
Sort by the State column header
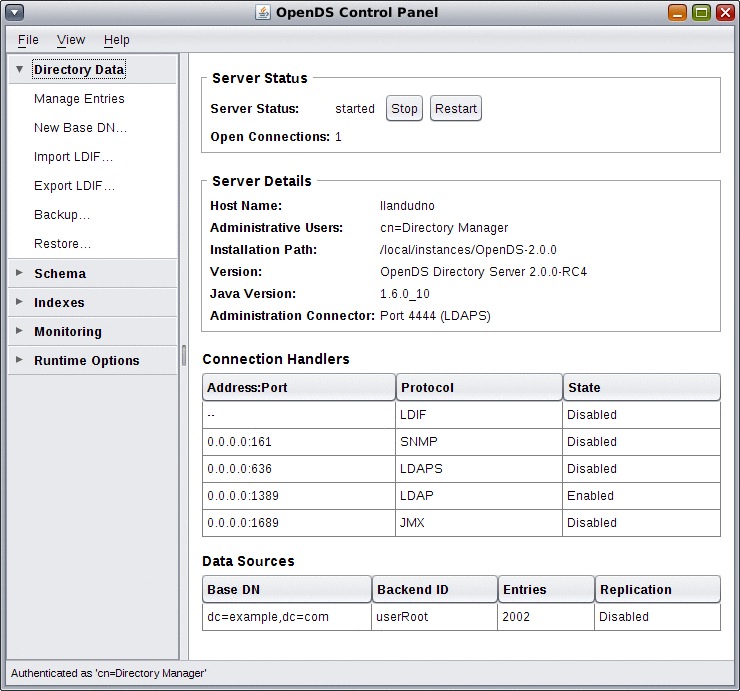click(x=642, y=388)
